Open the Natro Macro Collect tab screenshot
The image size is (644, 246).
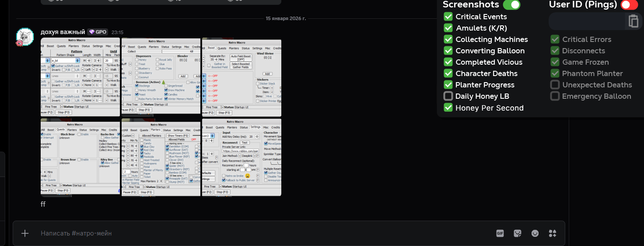(161, 77)
